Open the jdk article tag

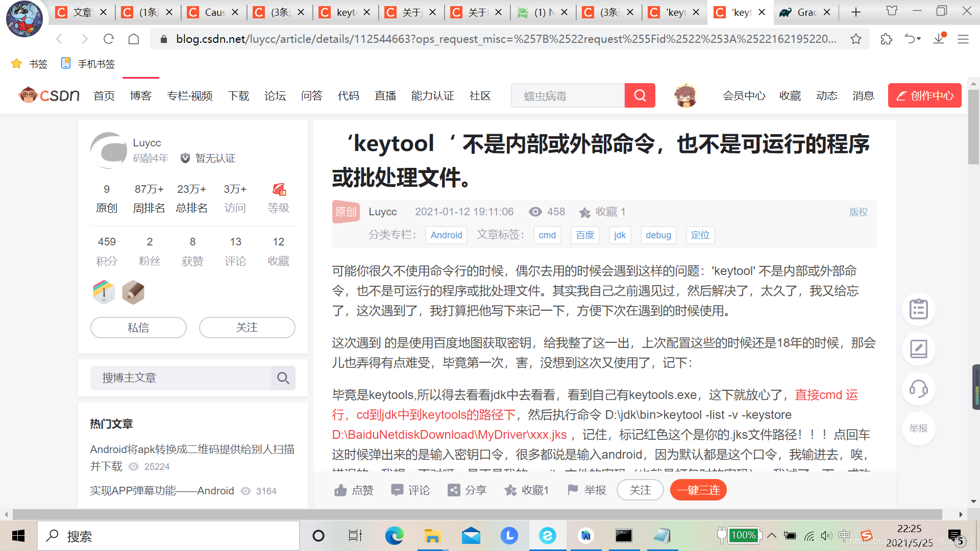620,235
